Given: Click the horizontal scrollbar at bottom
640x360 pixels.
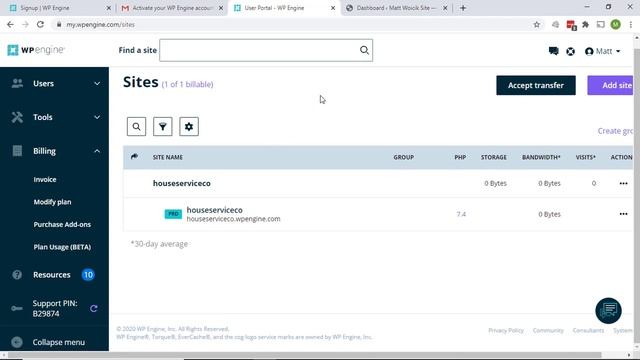Looking at the screenshot, I should [304, 355].
